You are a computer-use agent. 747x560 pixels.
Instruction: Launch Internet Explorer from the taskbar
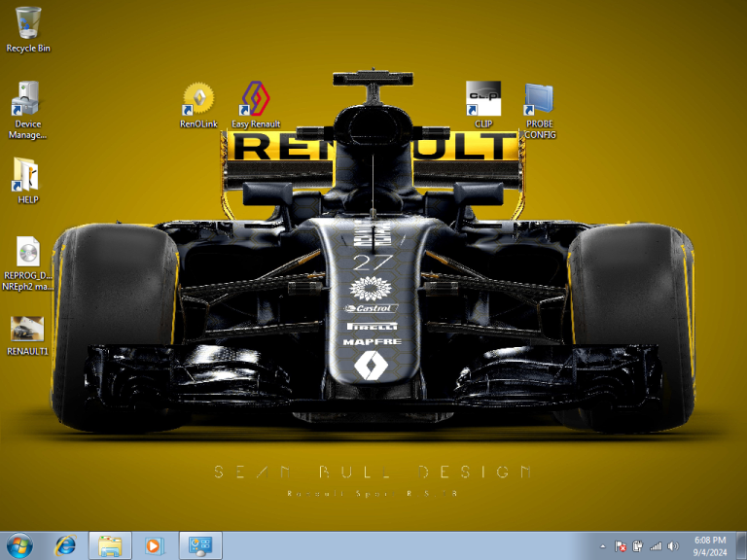65,545
